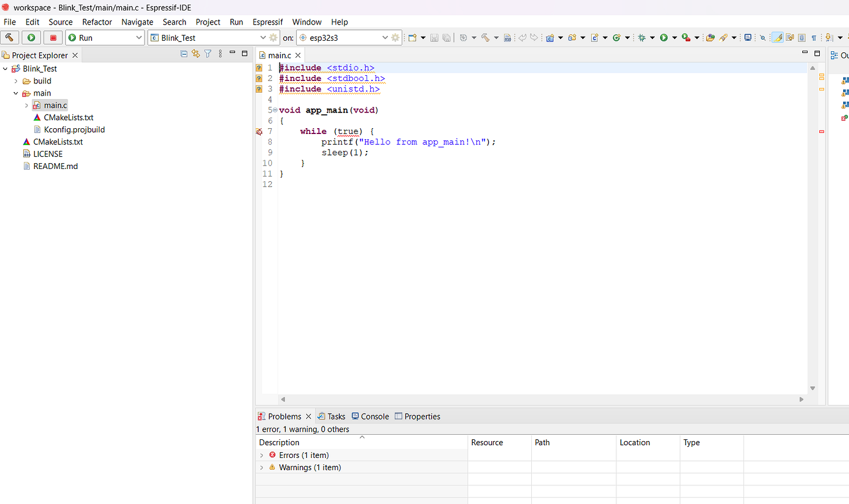This screenshot has width=849, height=504.
Task: Click the hammer Build button
Action: (x=10, y=38)
